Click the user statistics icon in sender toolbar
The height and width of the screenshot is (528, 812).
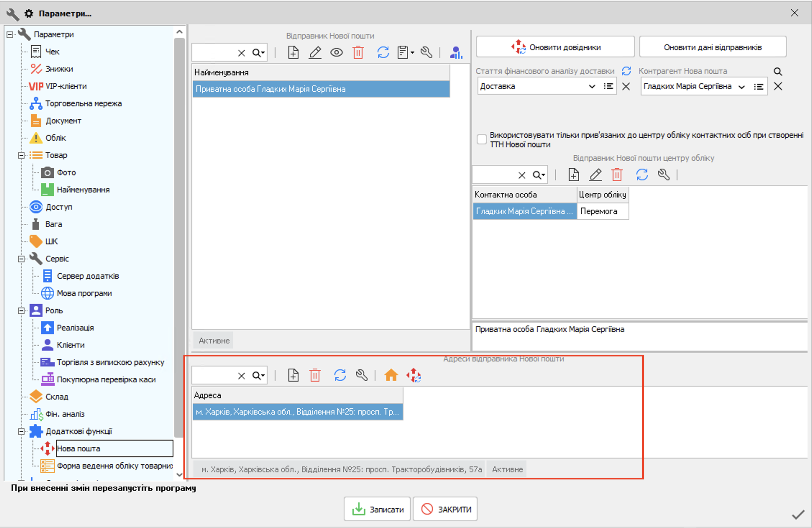456,53
